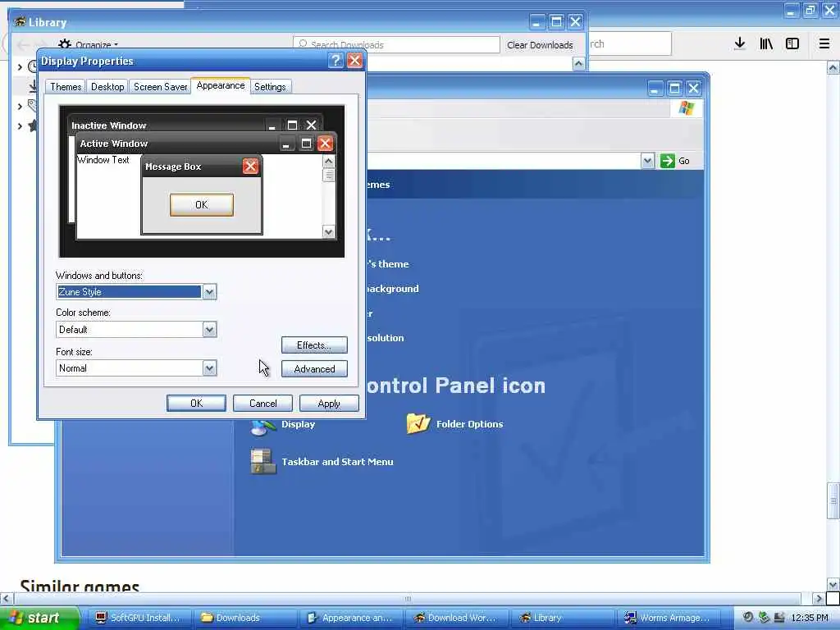Viewport: 840px width, 630px height.
Task: Click the Library back arrow button
Action: point(22,45)
